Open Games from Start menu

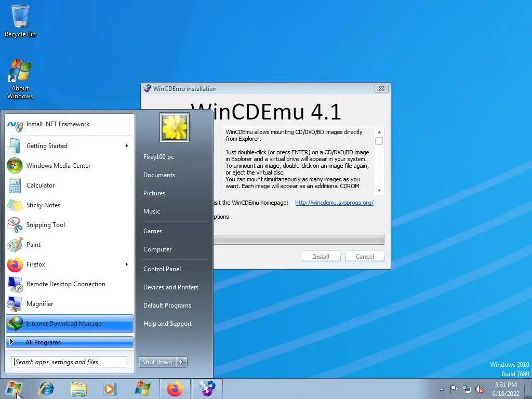click(153, 231)
